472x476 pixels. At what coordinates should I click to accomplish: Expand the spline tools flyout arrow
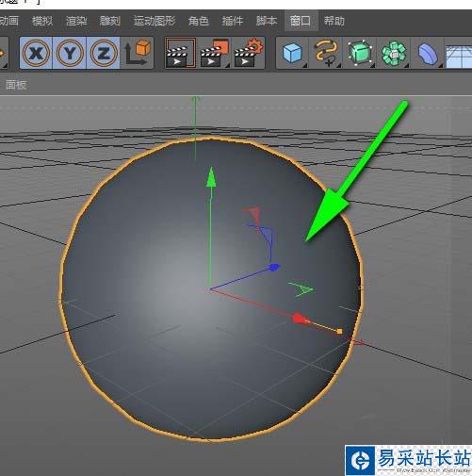(338, 65)
